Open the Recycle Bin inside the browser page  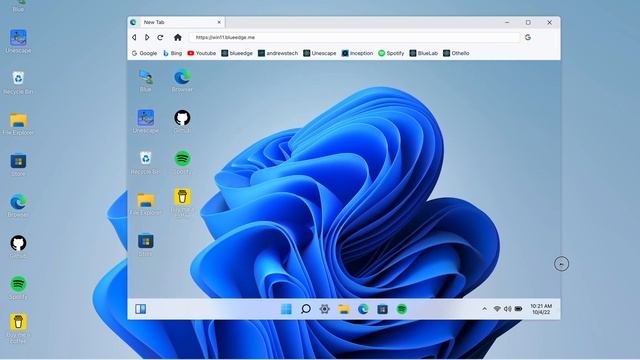(x=146, y=162)
